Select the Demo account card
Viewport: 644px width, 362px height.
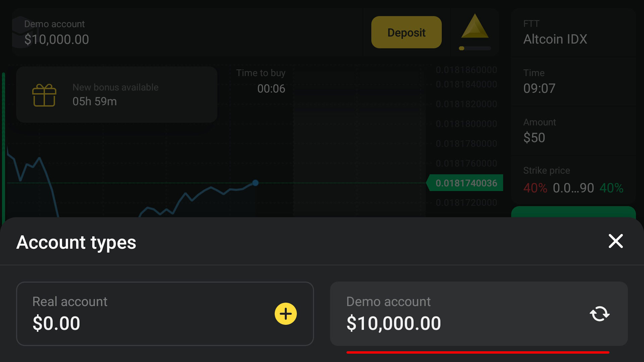[479, 313]
